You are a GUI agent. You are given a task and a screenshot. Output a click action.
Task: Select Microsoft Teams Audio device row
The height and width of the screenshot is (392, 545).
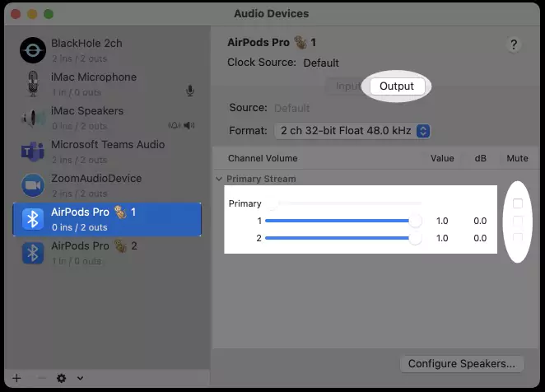(x=107, y=152)
